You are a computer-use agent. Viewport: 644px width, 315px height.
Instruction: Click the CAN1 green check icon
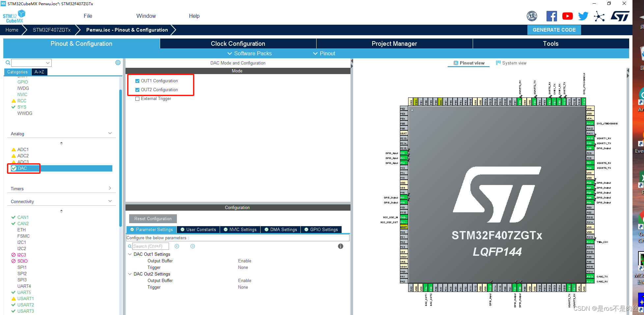(x=14, y=217)
